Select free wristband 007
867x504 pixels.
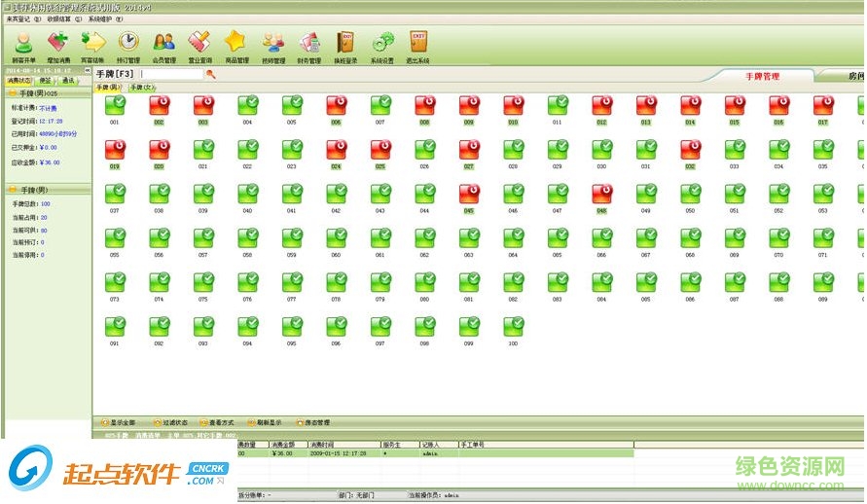(380, 105)
